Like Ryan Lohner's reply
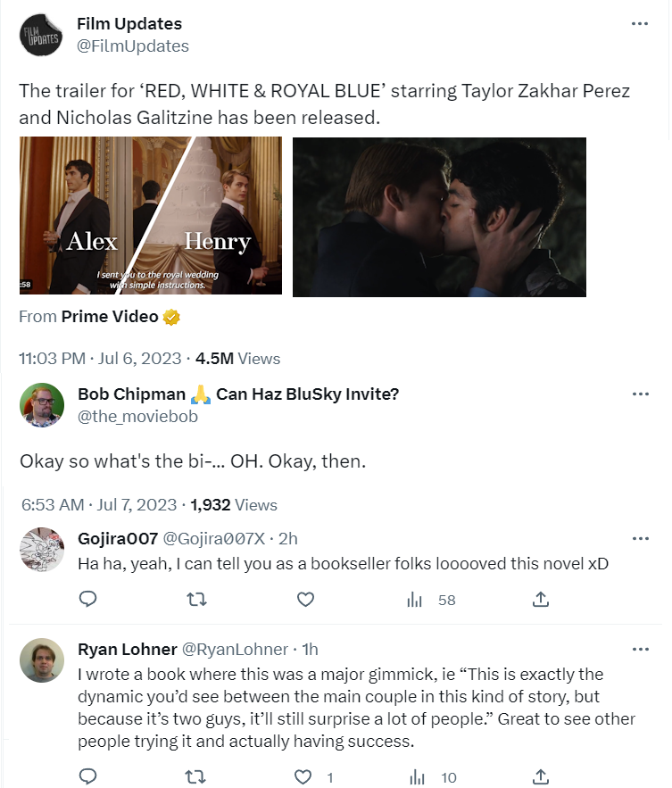 (305, 776)
